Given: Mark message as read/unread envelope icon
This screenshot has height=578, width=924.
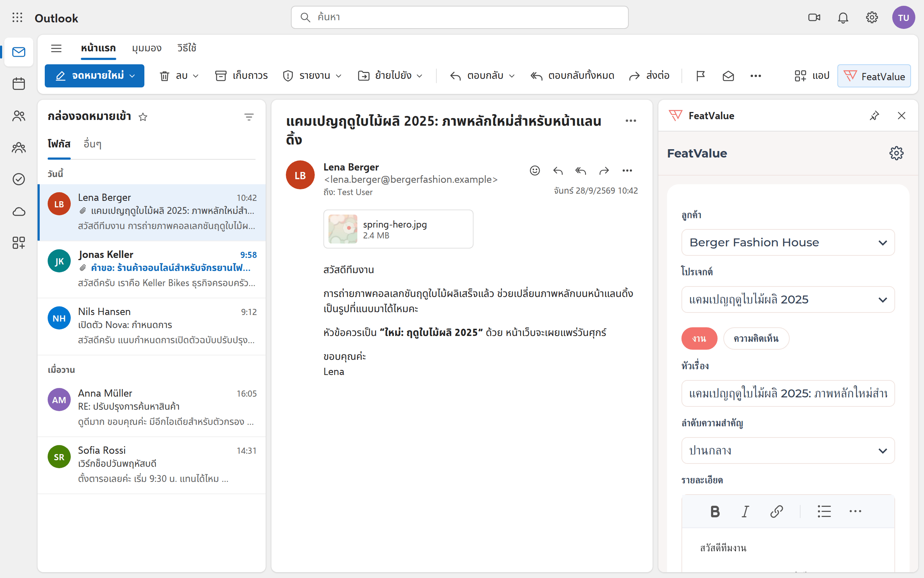Looking at the screenshot, I should coord(728,76).
